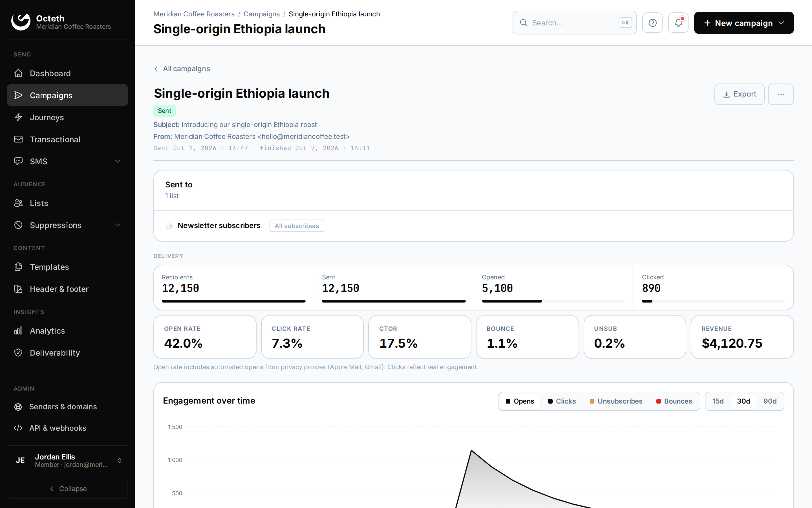The height and width of the screenshot is (508, 812).
Task: Click the Analytics bar chart icon
Action: click(x=18, y=330)
